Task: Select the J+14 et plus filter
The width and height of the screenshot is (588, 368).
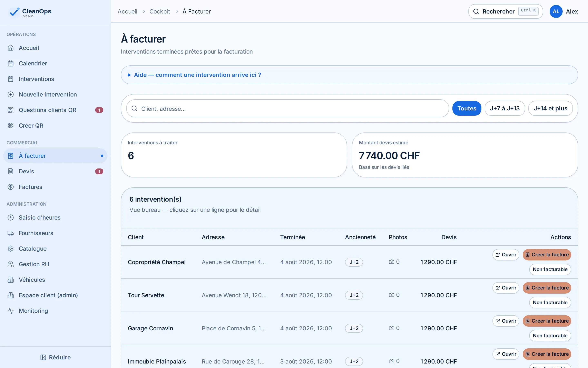Action: click(550, 108)
